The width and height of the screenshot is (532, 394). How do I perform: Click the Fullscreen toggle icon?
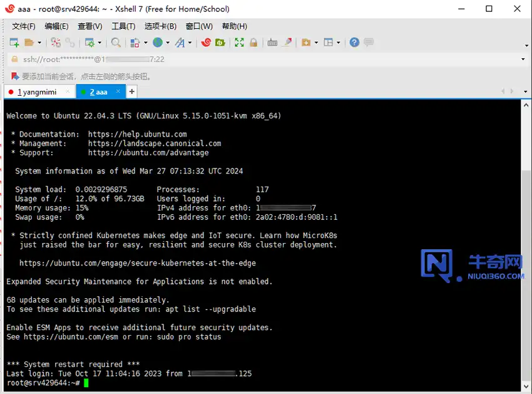tap(239, 43)
